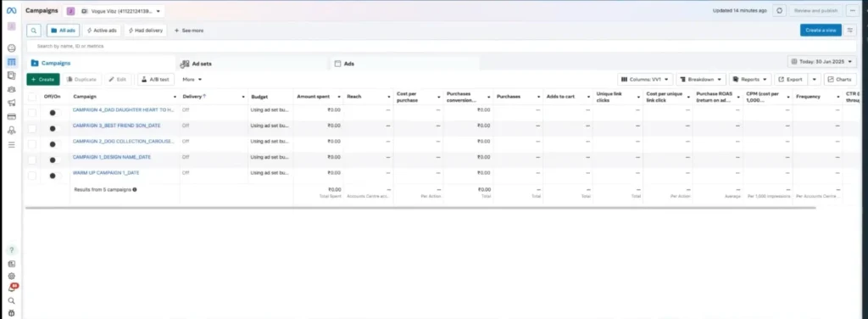Select checkbox for CAMPAIGN 3_BEST FRIEND SON row
The width and height of the screenshot is (868, 319).
coord(32,128)
